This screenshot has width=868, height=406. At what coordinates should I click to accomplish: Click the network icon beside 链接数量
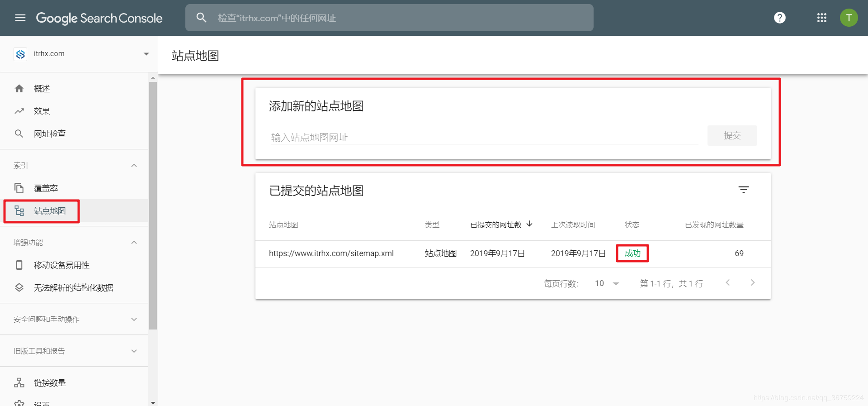click(x=19, y=382)
